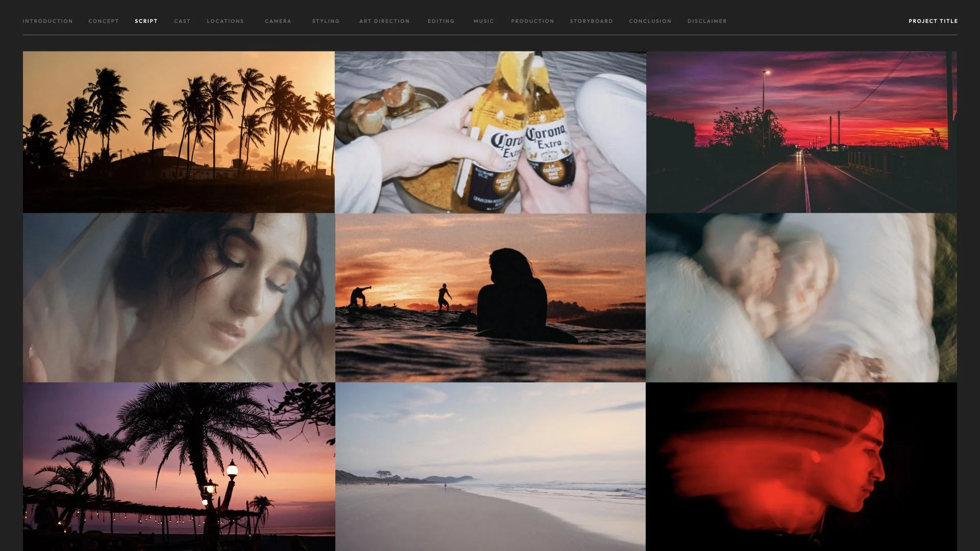Open the Introduction section tab
980x551 pixels.
click(x=47, y=21)
